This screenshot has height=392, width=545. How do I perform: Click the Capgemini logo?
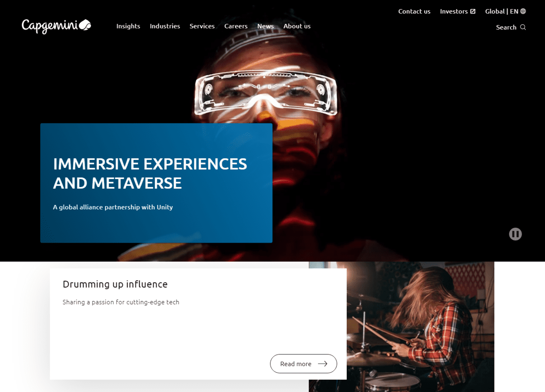pos(56,26)
